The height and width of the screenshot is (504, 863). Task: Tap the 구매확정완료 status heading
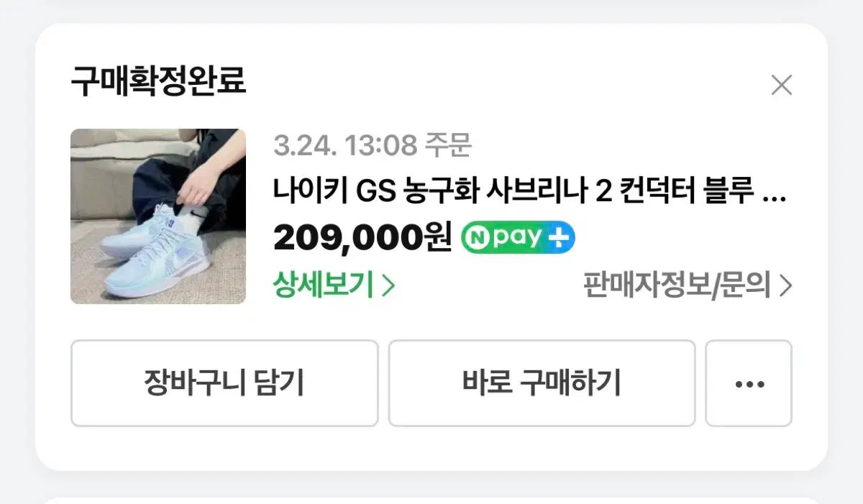click(x=158, y=83)
